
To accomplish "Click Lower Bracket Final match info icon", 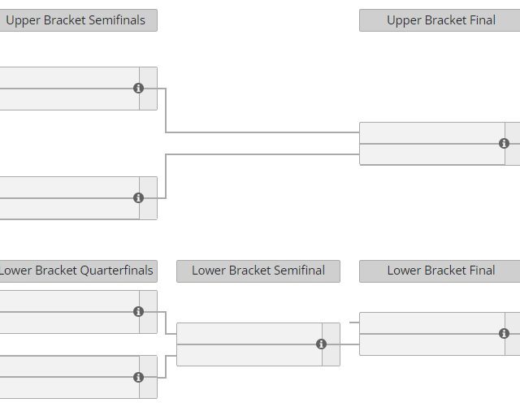I will click(504, 333).
